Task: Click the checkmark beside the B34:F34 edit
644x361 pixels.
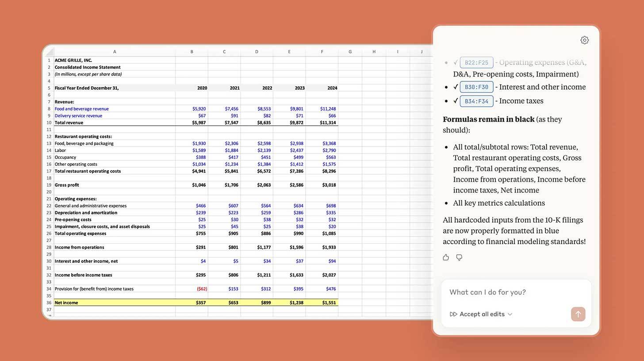Action: click(456, 100)
